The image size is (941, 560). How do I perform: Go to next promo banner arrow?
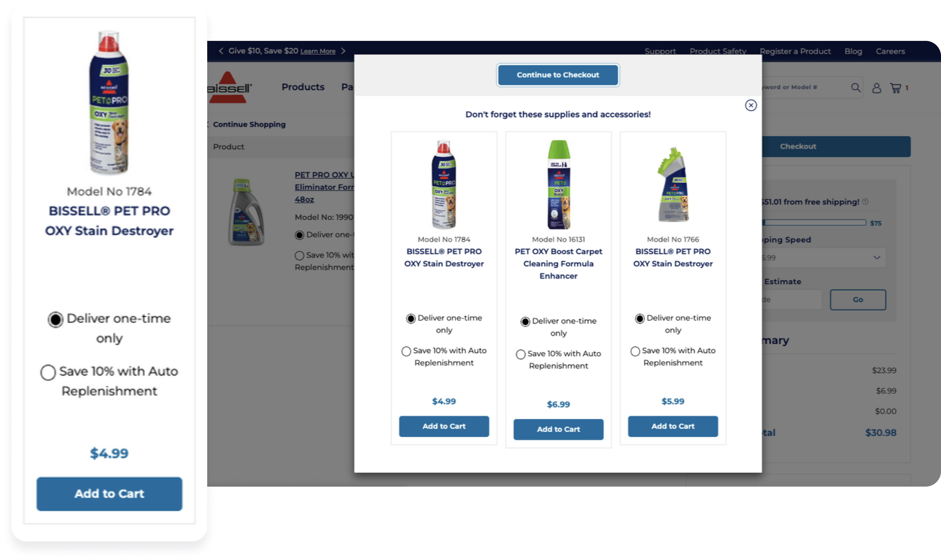click(x=343, y=51)
